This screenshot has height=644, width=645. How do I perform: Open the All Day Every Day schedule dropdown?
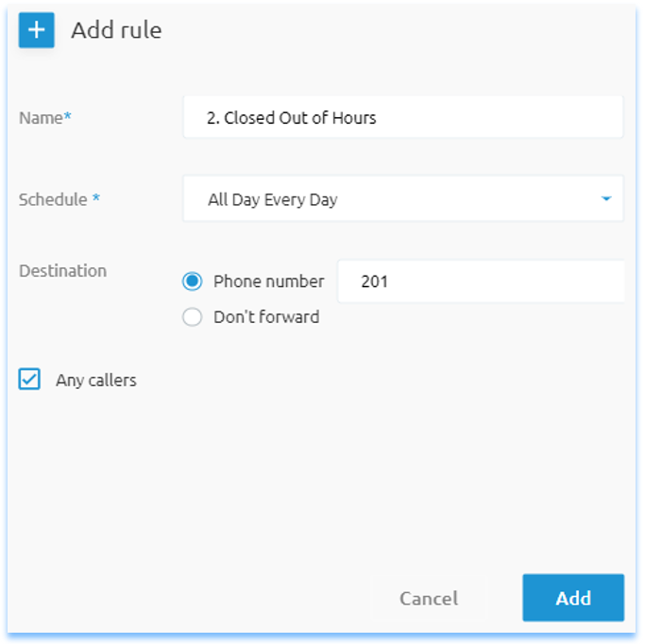click(x=403, y=198)
